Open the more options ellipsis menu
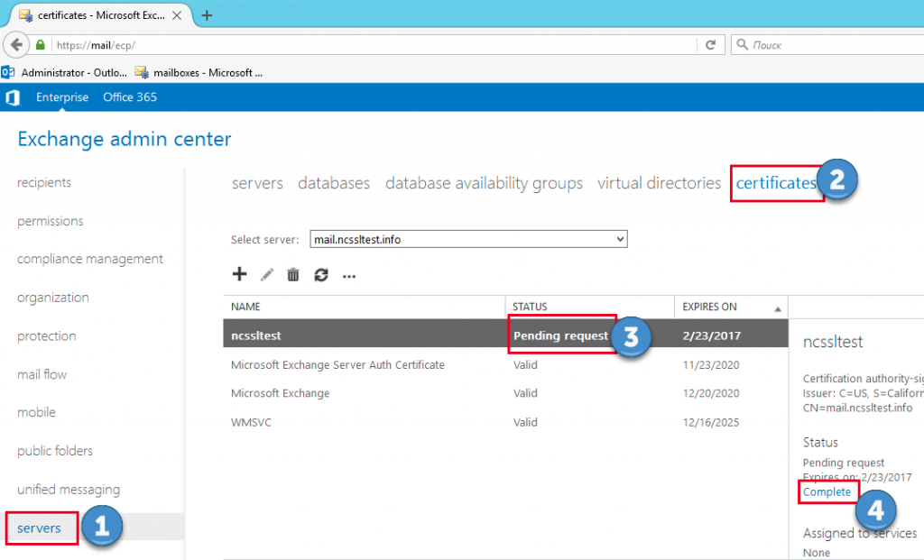Viewport: 924px width, 560px height. click(x=349, y=276)
